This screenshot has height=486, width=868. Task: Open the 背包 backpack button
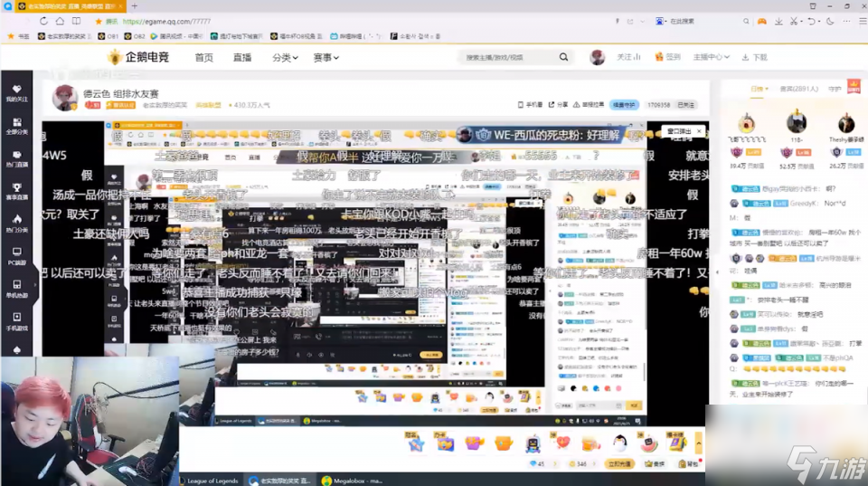tap(689, 464)
